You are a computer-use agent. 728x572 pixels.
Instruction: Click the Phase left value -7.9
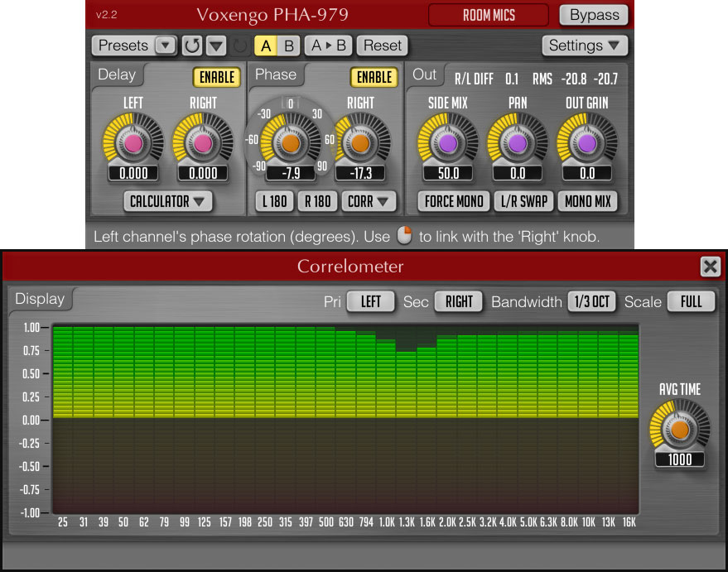pos(291,174)
